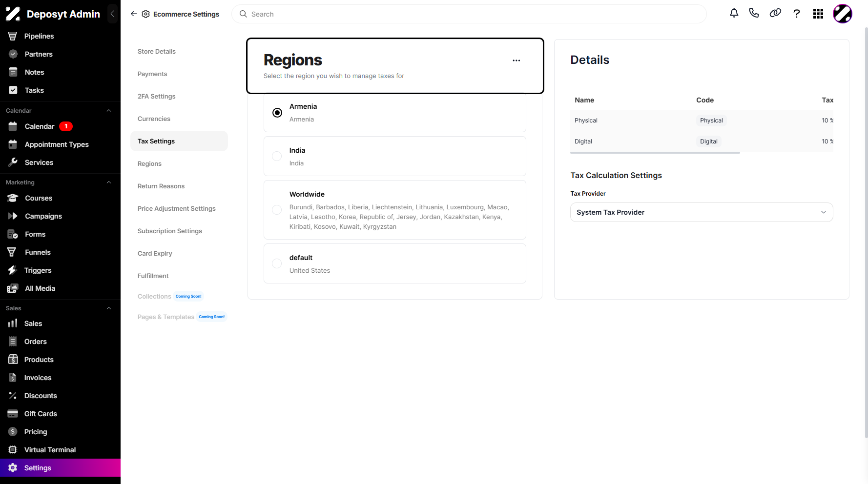This screenshot has height=484, width=868.
Task: Collapse the Calendar sidebar section
Action: point(109,111)
